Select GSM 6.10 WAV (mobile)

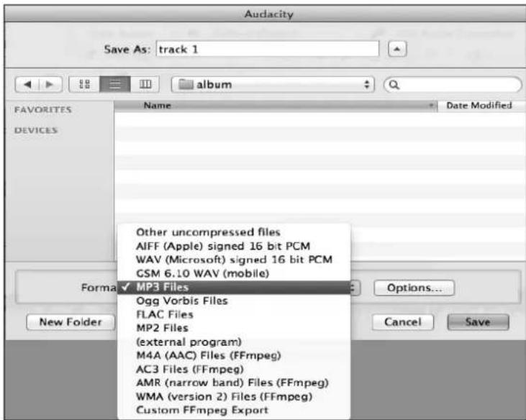[234, 273]
